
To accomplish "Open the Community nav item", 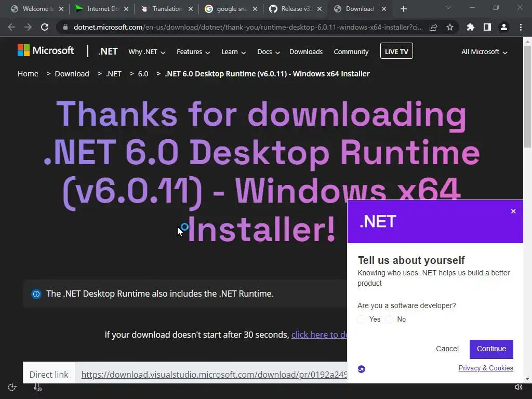I will click(351, 52).
